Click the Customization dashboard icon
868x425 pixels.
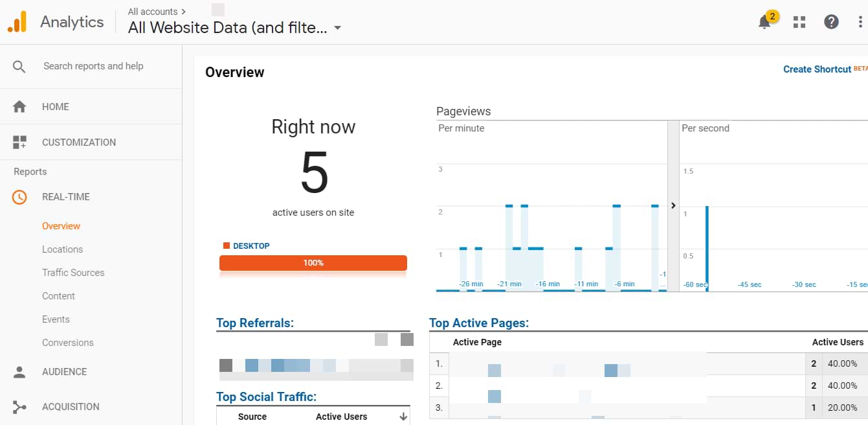point(19,143)
